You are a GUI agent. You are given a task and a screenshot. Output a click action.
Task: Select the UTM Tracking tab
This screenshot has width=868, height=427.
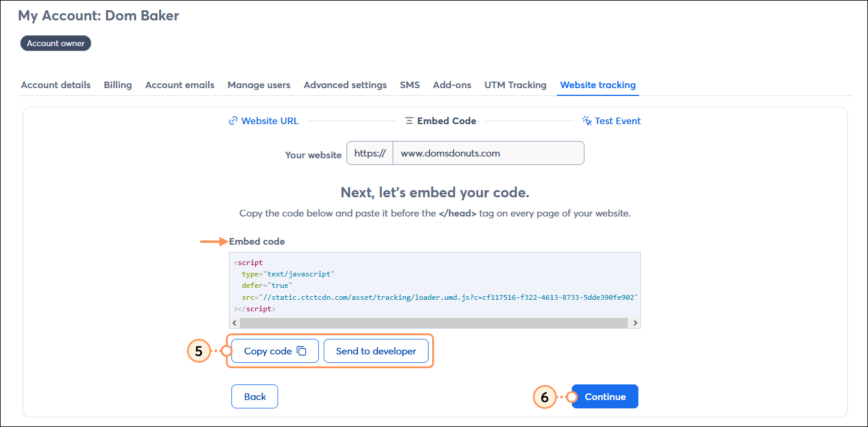[x=515, y=85]
